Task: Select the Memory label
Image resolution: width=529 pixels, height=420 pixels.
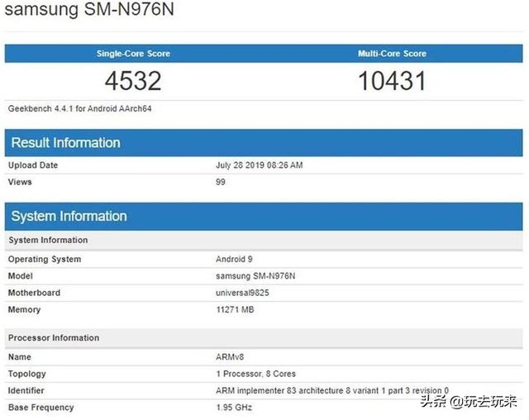Action: [24, 310]
